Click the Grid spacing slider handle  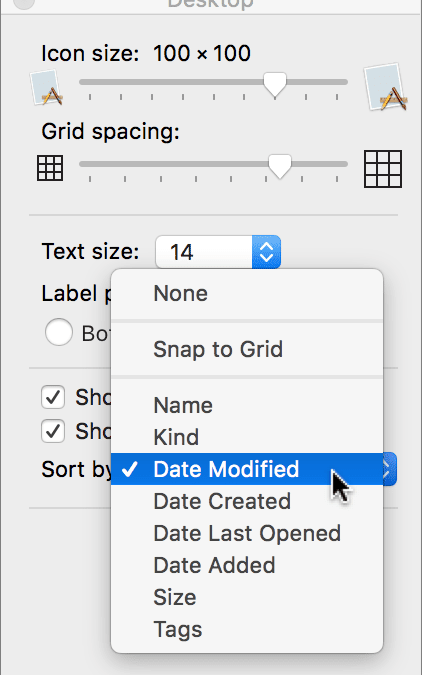[280, 166]
